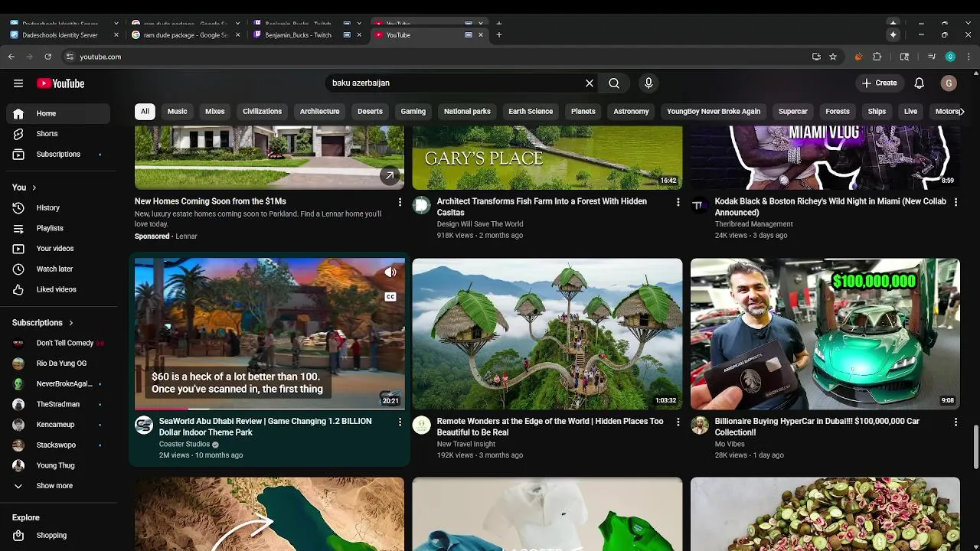
Task: Expand Show more subscriptions
Action: click(x=58, y=486)
